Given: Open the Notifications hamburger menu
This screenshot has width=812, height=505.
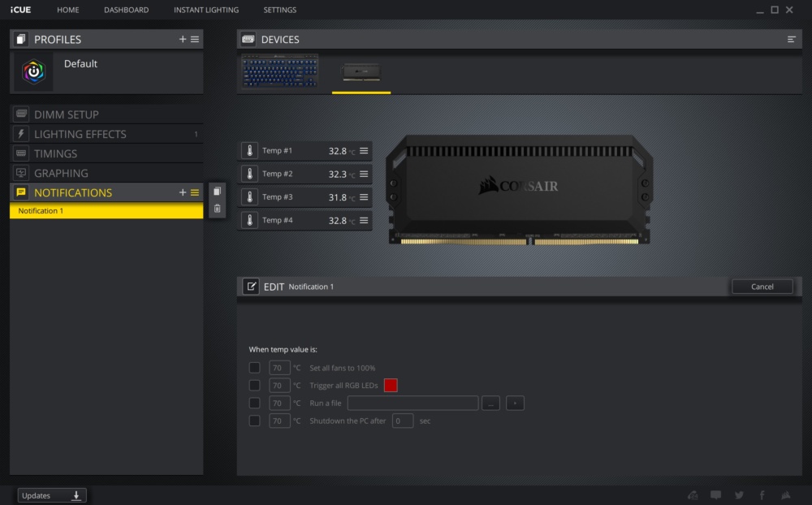Looking at the screenshot, I should 195,192.
